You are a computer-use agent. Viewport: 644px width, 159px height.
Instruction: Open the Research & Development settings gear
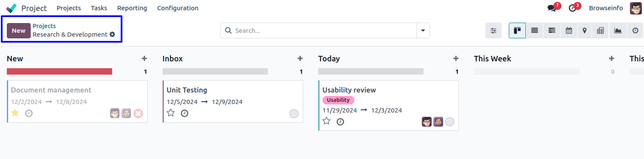(112, 35)
